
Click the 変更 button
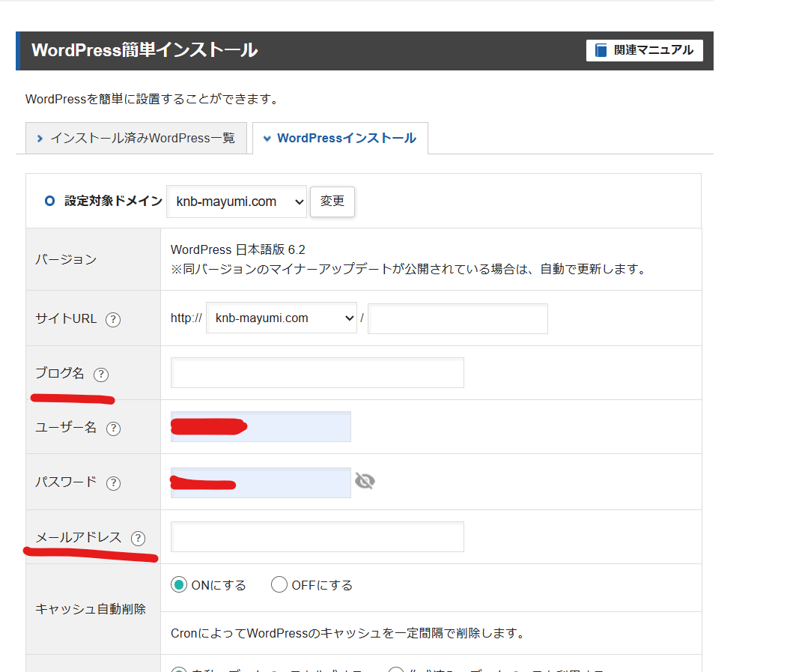click(332, 202)
